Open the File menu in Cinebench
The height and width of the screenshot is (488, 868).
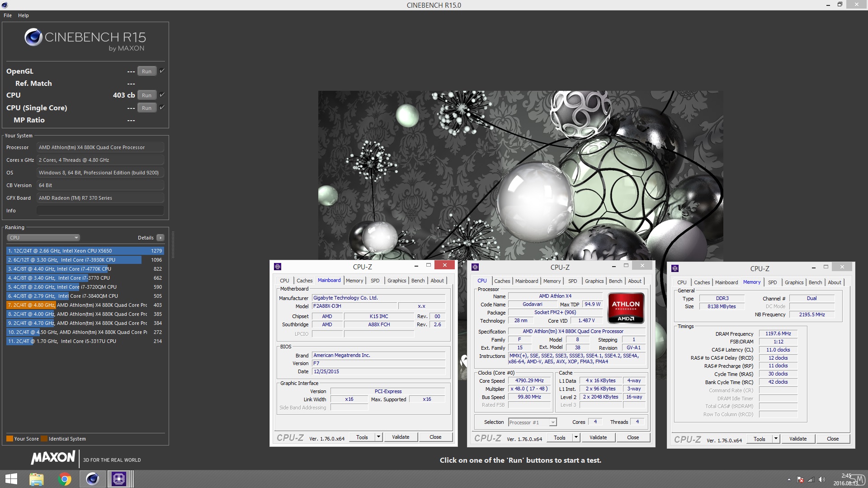pyautogui.click(x=8, y=15)
